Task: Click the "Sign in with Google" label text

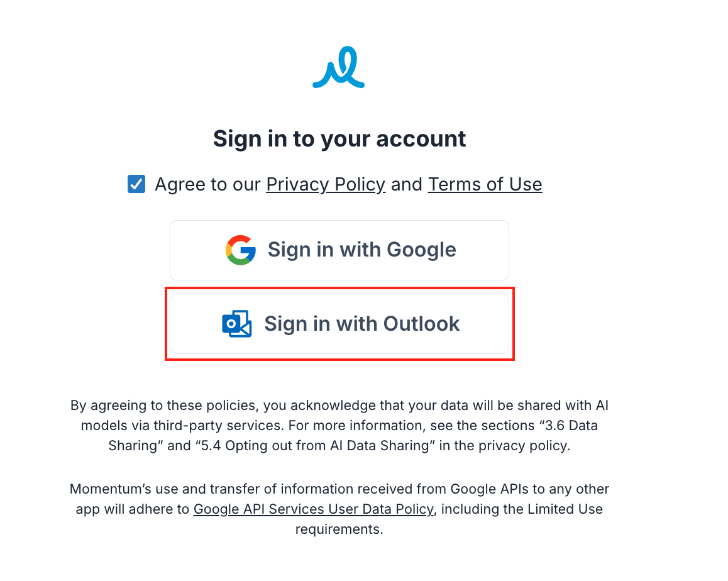Action: (x=361, y=250)
